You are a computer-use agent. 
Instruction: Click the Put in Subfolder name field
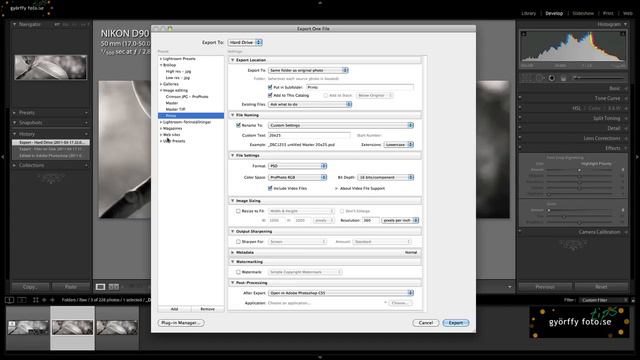coord(360,87)
